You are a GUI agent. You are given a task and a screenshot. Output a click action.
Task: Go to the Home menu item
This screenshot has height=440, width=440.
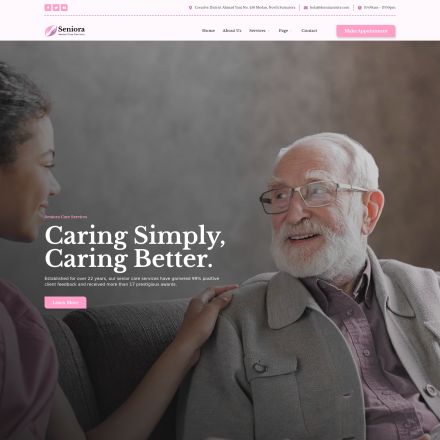point(208,31)
